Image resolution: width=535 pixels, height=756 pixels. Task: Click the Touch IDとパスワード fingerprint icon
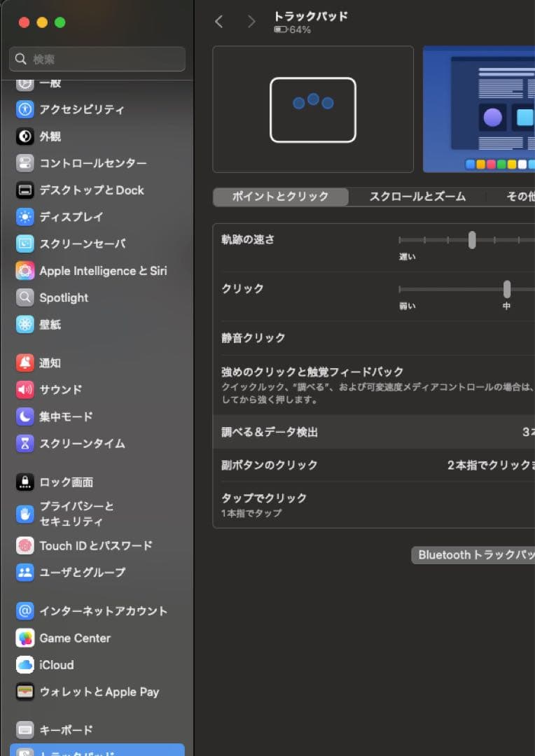click(x=25, y=546)
